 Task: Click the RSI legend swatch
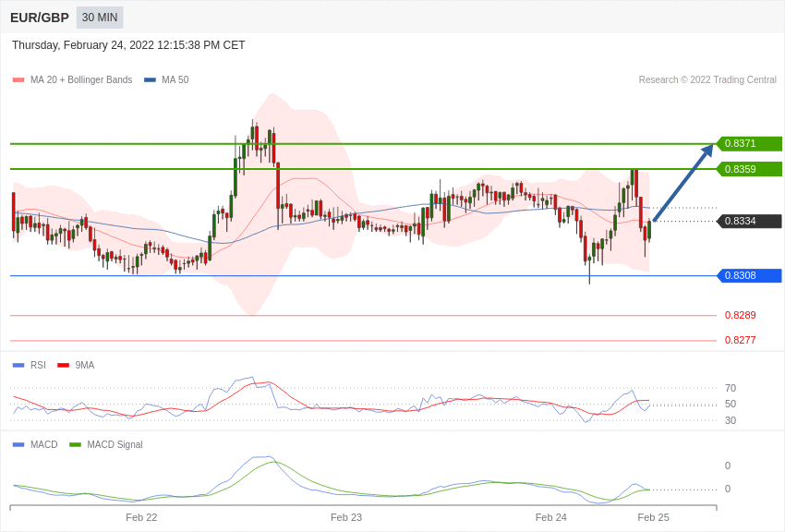pos(18,366)
